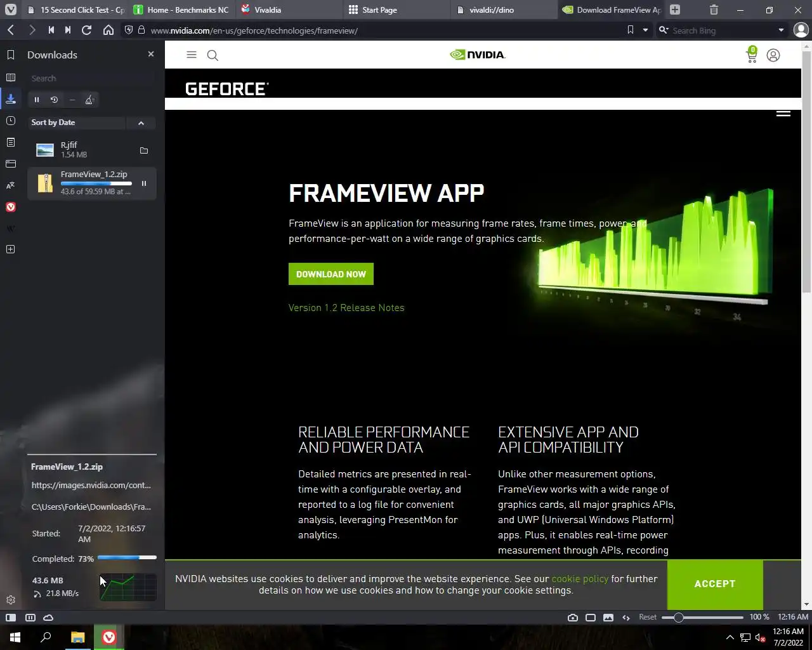This screenshot has width=812, height=650.
Task: Rewind to the first page in history
Action: (51, 30)
